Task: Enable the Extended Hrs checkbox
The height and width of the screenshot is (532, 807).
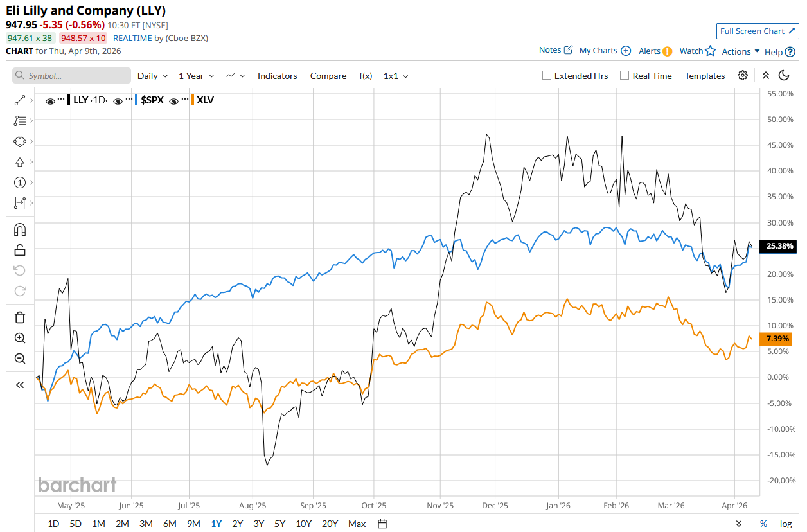Action: tap(547, 76)
